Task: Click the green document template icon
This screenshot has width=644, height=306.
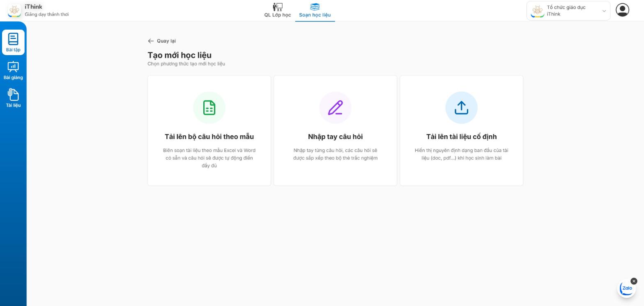Action: 209,108
